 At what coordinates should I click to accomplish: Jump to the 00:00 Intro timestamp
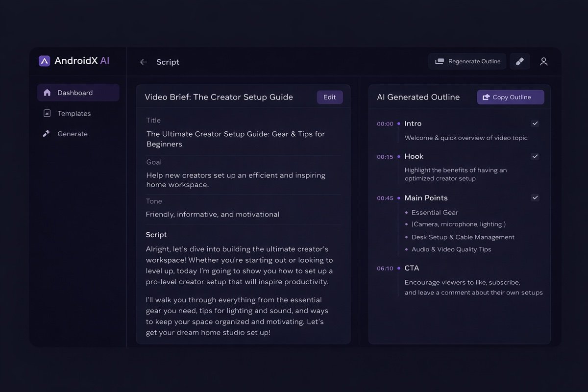click(x=385, y=124)
